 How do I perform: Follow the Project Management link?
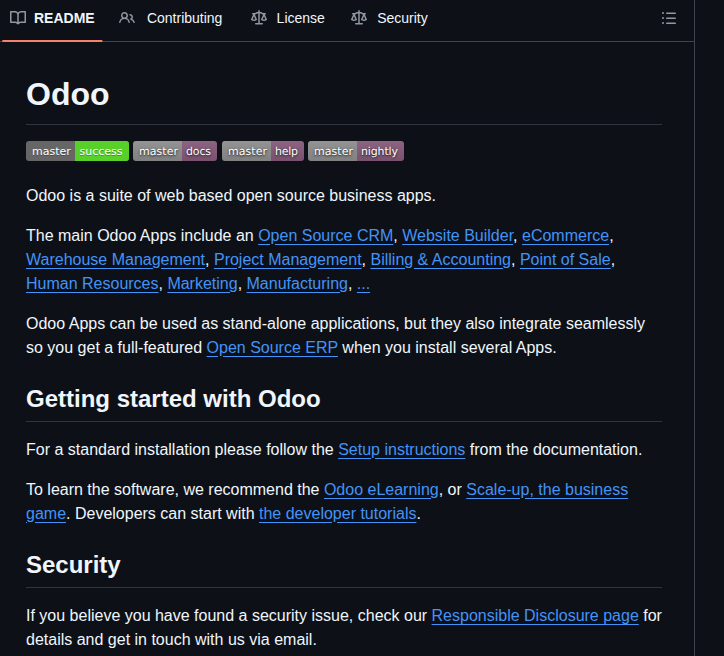288,259
